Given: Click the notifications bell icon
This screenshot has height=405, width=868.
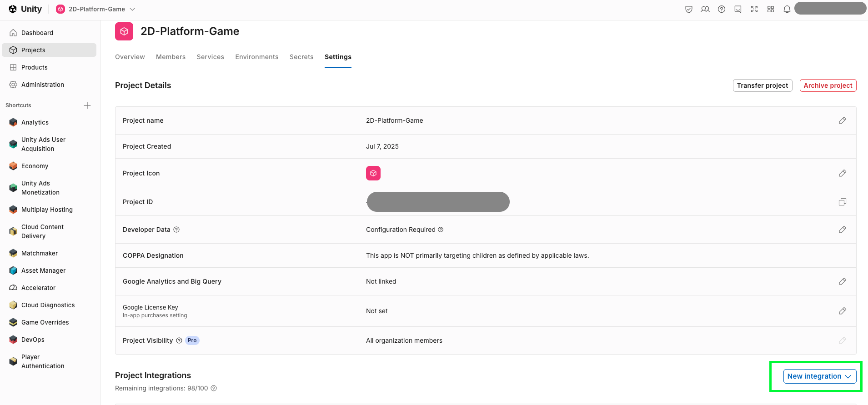Looking at the screenshot, I should tap(787, 9).
